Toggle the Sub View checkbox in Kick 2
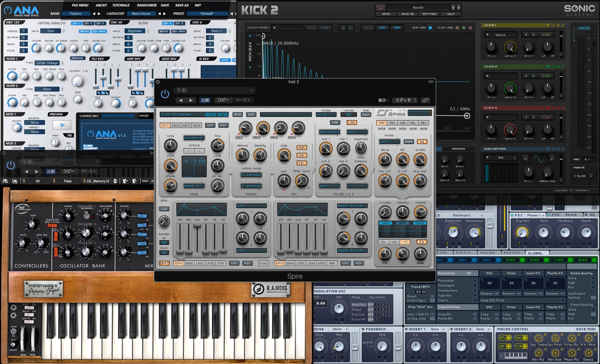Image resolution: width=600 pixels, height=364 pixels. (x=430, y=28)
